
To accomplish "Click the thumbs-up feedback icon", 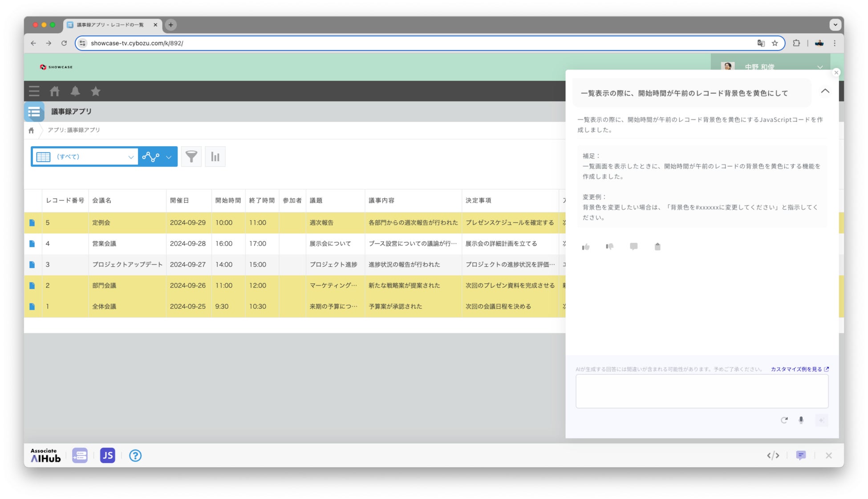I will tap(586, 247).
